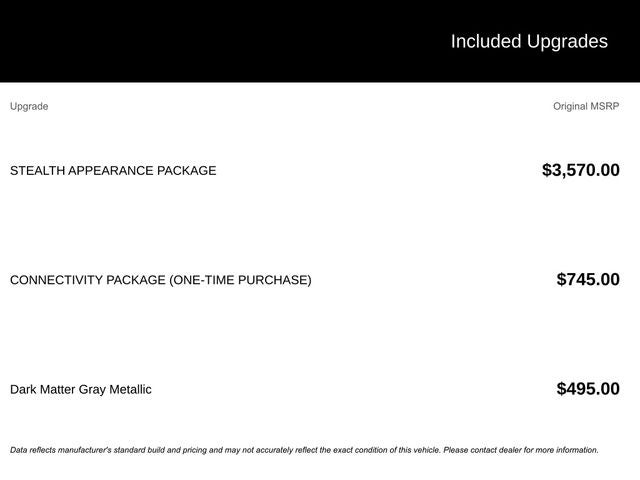Click the word "Included" in the banner title

[486, 41]
